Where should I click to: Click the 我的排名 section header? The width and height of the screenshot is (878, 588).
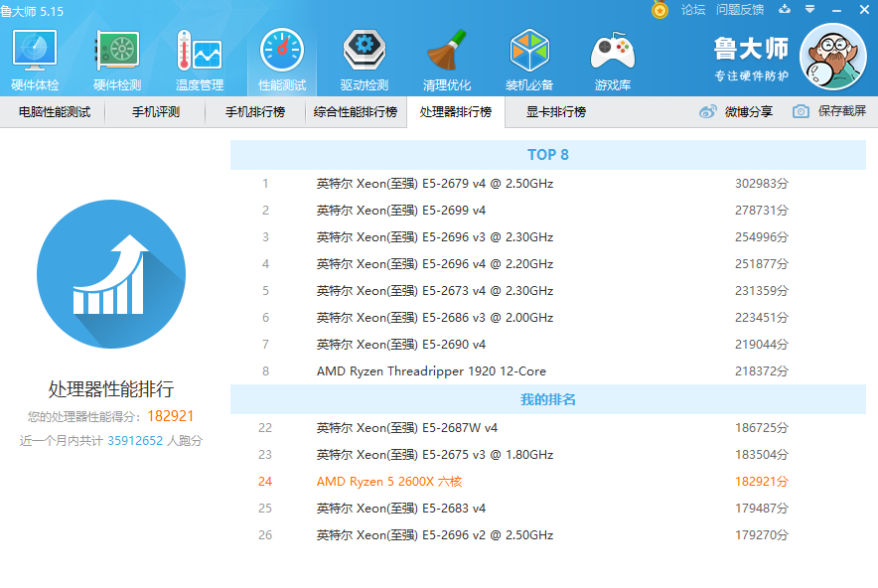pos(547,399)
